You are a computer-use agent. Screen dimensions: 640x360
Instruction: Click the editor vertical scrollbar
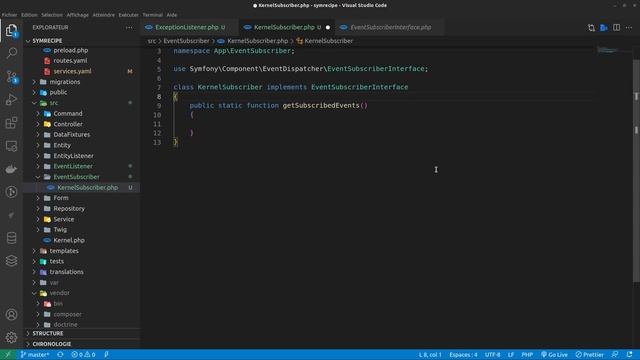point(636,170)
